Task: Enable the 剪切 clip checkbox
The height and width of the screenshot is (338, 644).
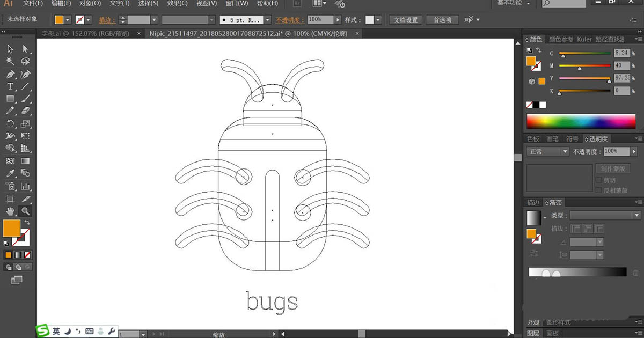Action: pos(599,180)
